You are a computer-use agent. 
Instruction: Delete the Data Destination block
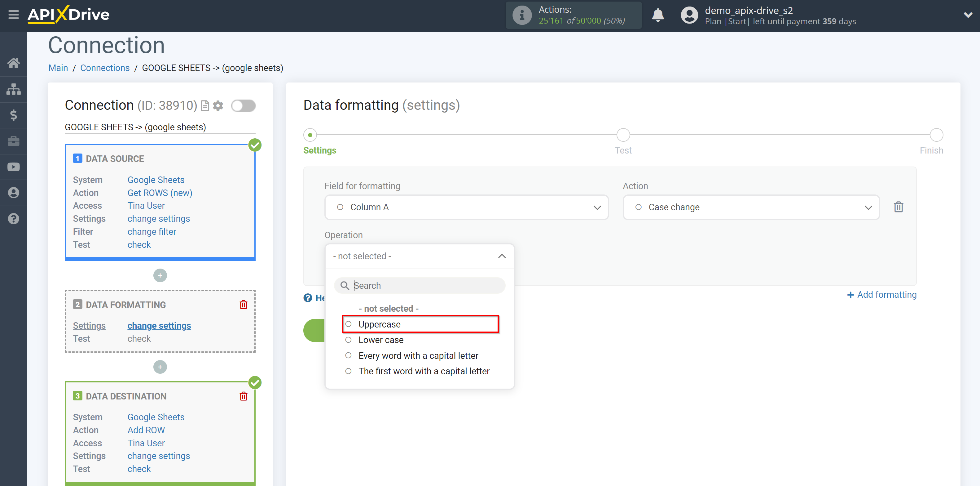click(244, 396)
